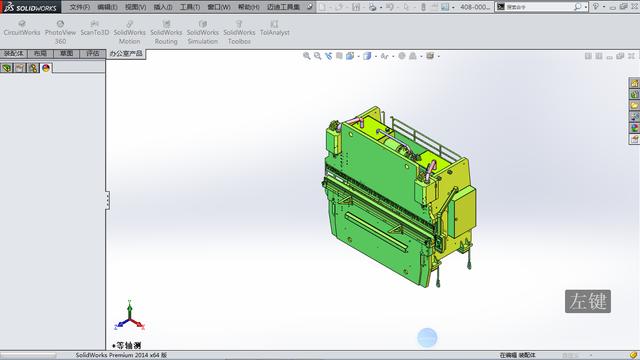Screen dimensions: 640x360
Task: Click the Rebuild traffic-light icon
Action: (x=423, y=7)
